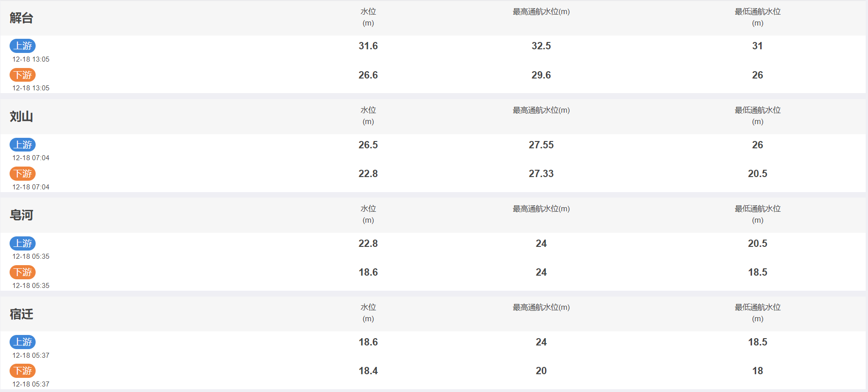Click 宿迁 downstream water level 18.4
Screen dimensions: 868x392
click(368, 371)
